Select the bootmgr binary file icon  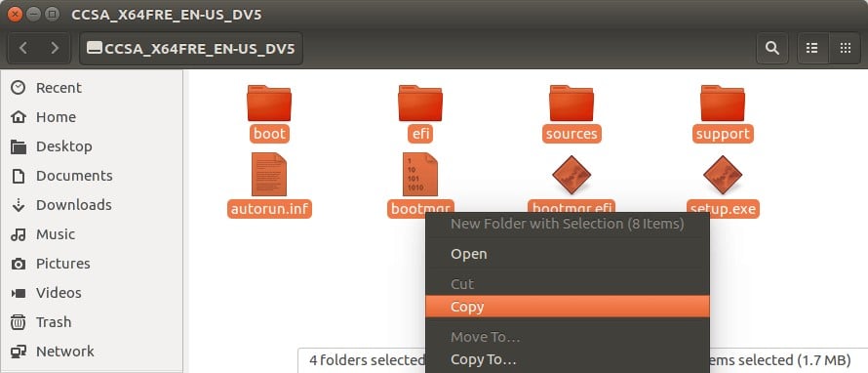click(420, 175)
